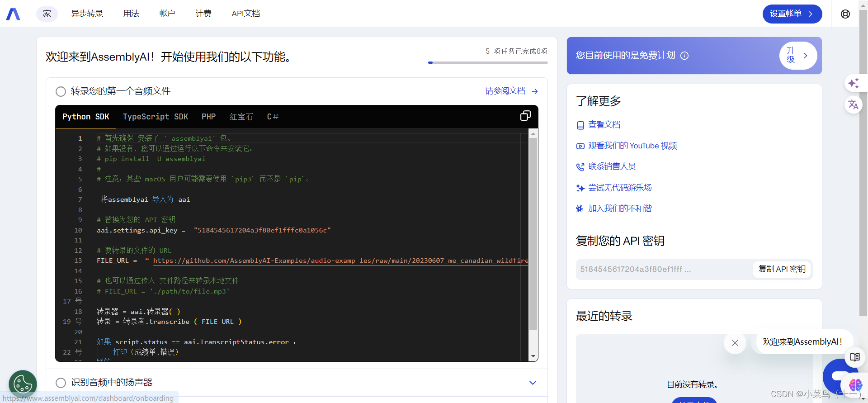Click the sparkle icon for 尝试无代码游乐场

point(580,188)
